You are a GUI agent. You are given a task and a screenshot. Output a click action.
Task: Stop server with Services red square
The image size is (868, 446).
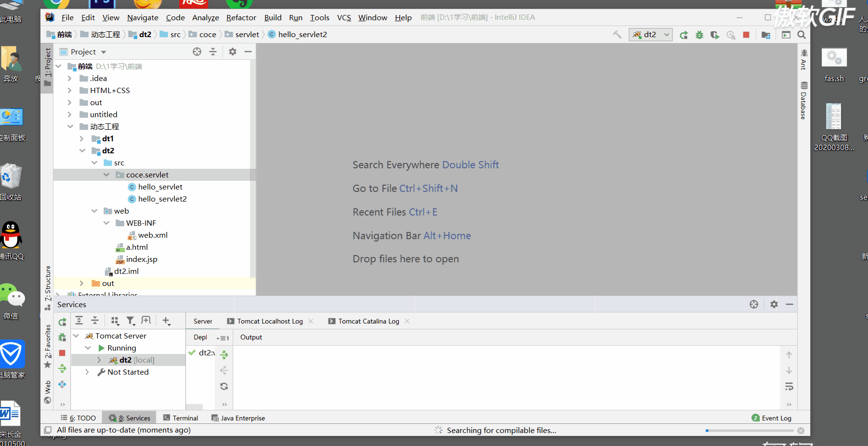[x=62, y=353]
